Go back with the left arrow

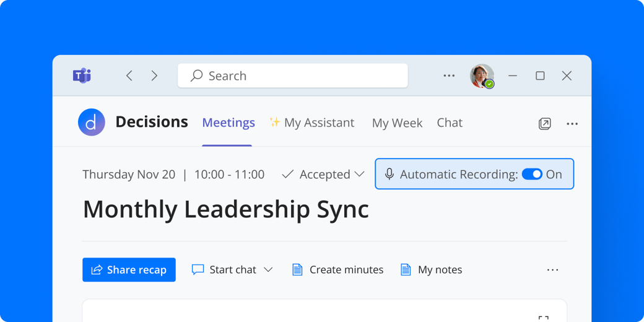coord(129,76)
